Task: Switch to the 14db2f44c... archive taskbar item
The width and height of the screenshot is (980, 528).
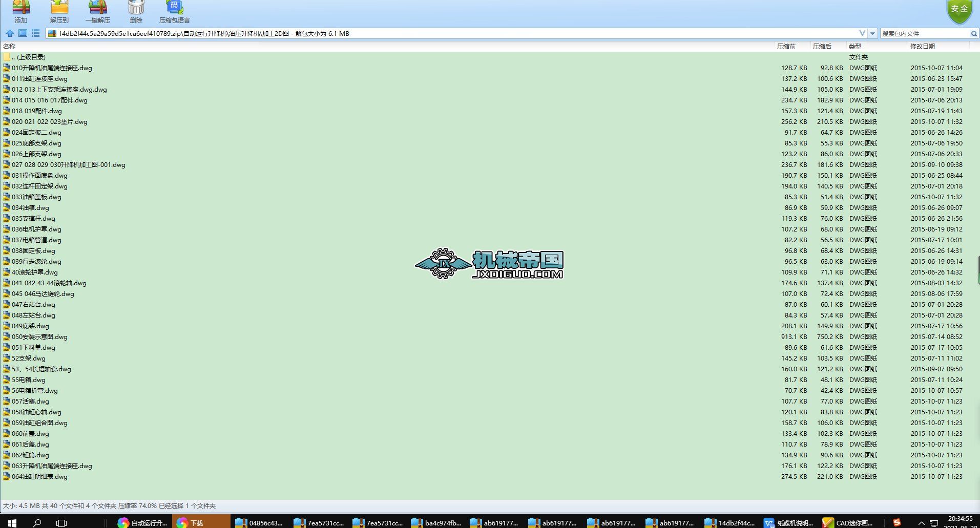Action: (729, 523)
